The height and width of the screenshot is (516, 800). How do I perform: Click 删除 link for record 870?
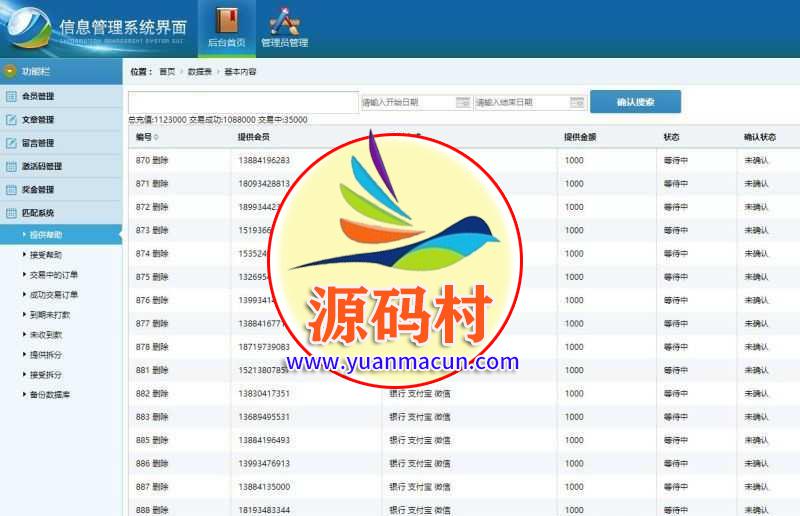[161, 160]
